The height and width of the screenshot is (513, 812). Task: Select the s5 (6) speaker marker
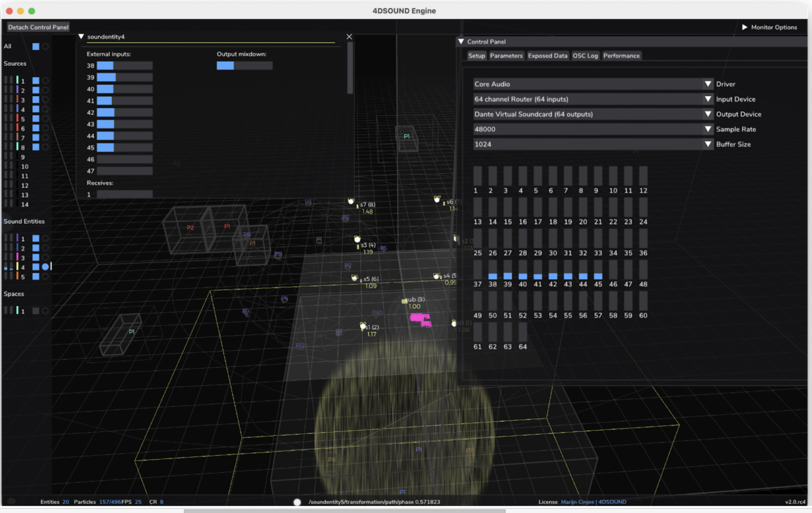(x=355, y=278)
